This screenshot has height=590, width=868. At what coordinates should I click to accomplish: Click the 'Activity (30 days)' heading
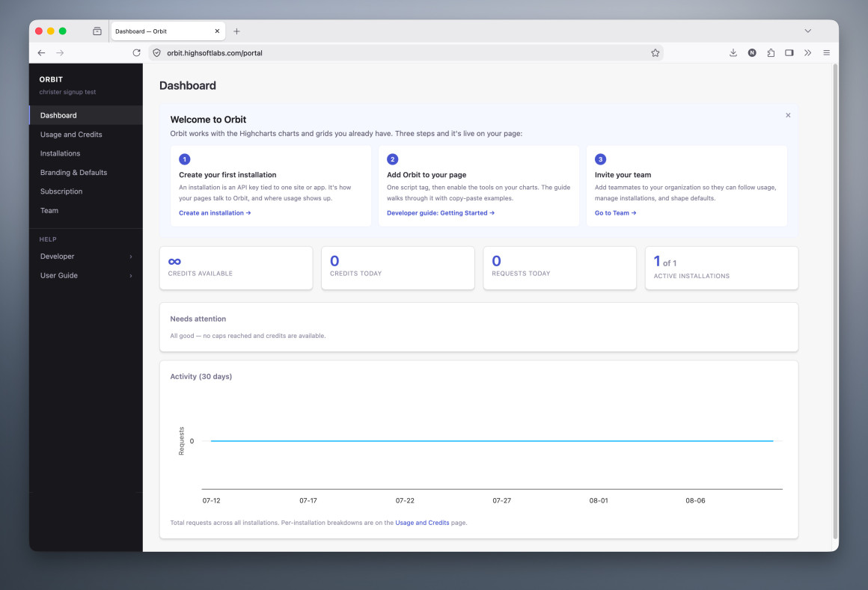click(x=201, y=377)
